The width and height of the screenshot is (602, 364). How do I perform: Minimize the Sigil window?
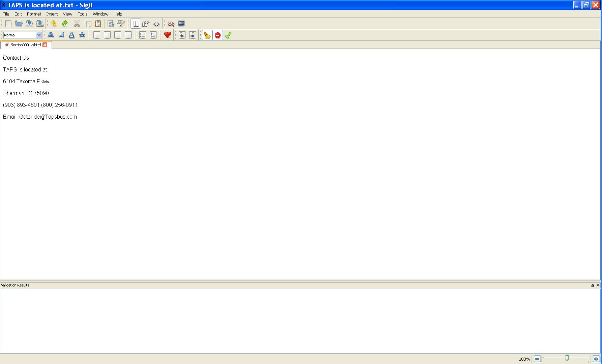pyautogui.click(x=577, y=5)
